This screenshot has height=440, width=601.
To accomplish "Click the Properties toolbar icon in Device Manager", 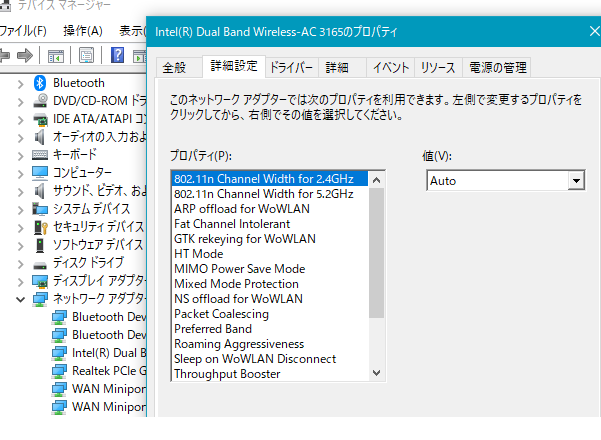I will [x=86, y=56].
